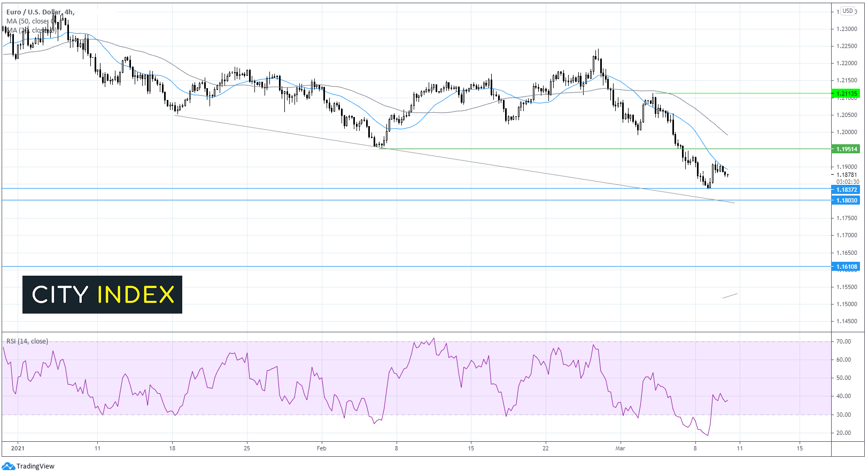Image resolution: width=868 pixels, height=476 pixels.
Task: Click the City Index logo
Action: [x=102, y=294]
